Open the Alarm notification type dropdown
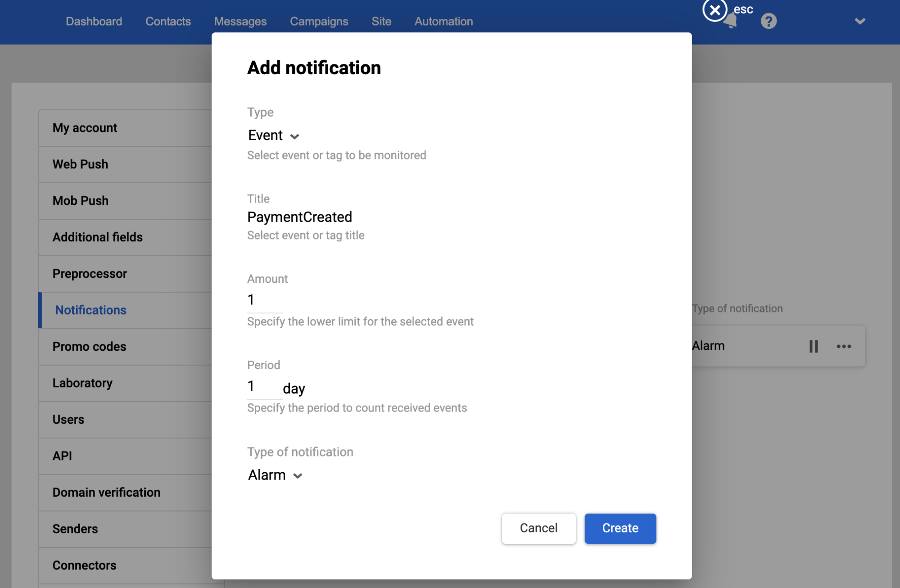The image size is (900, 588). coord(275,475)
